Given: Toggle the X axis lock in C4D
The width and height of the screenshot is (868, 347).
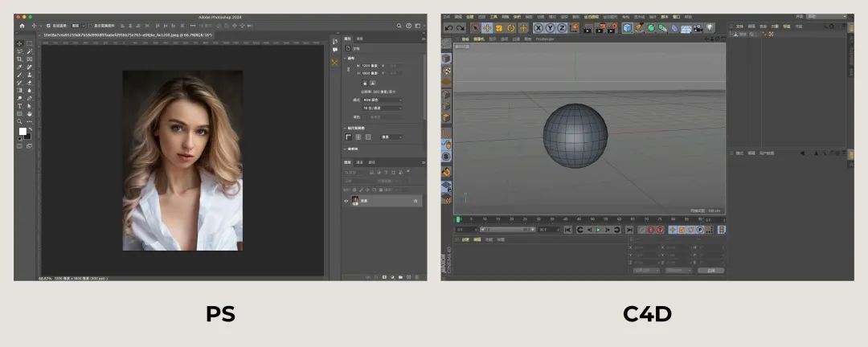Looking at the screenshot, I should tap(538, 27).
